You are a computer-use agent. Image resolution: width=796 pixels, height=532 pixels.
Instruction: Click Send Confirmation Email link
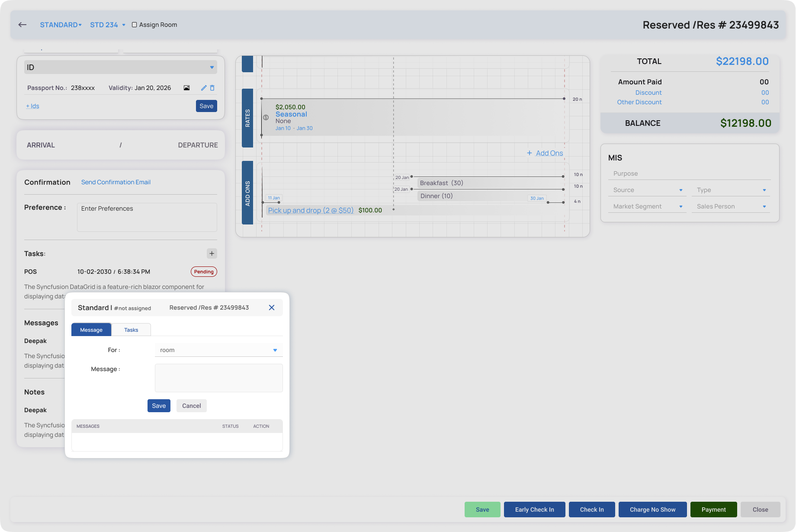(x=116, y=182)
